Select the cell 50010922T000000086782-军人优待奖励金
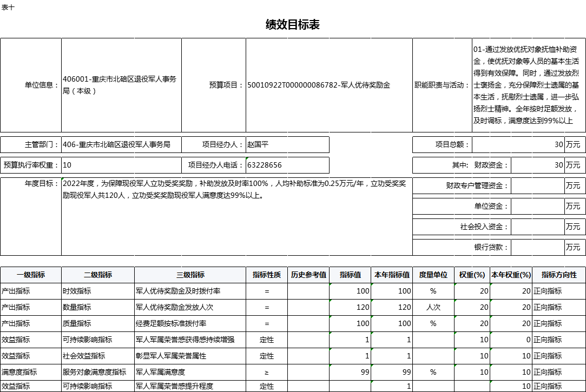The height and width of the screenshot is (392, 586). click(329, 85)
